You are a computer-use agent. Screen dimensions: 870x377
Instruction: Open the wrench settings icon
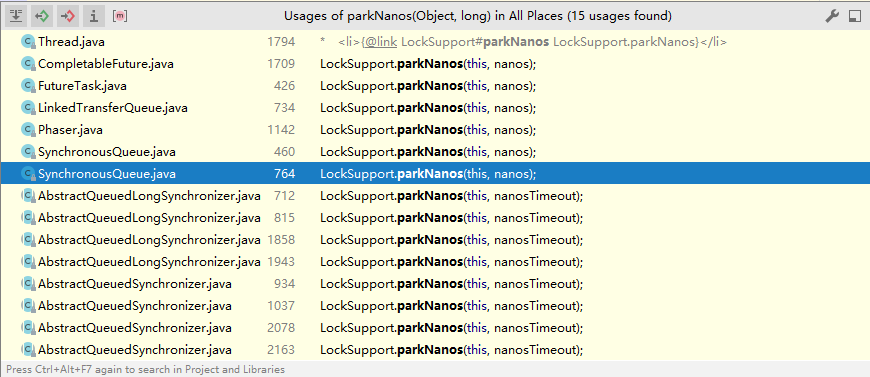[x=832, y=16]
